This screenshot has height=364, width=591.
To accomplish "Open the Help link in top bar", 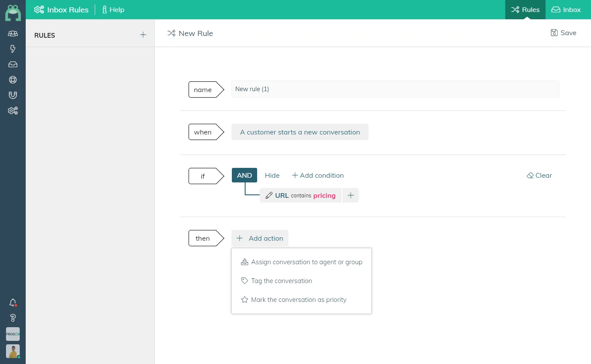I will tap(113, 9).
